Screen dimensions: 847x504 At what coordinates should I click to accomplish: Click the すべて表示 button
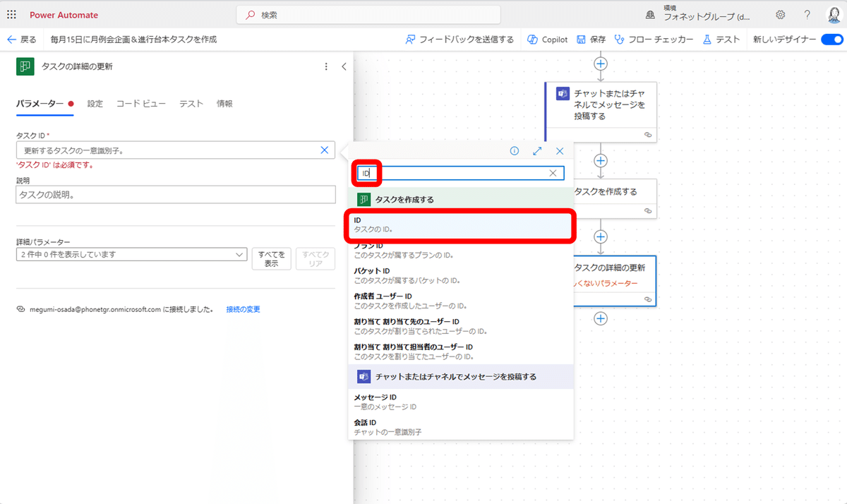point(270,258)
